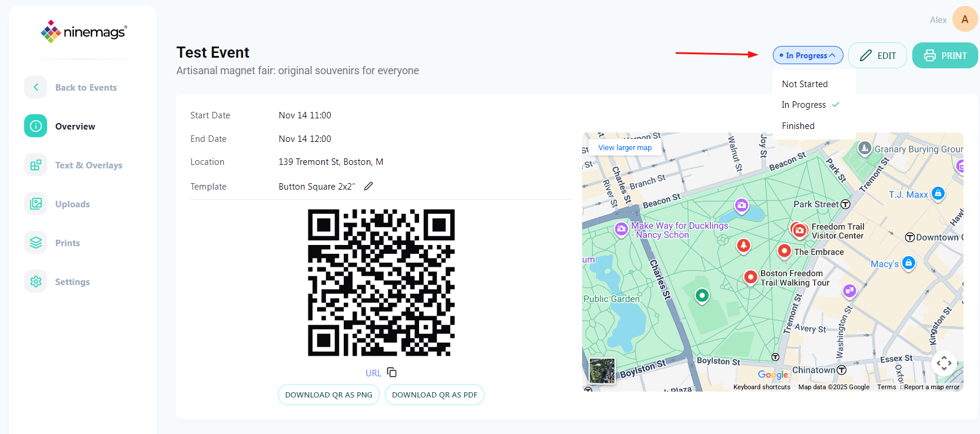Open the Overview section
980x434 pixels.
pyautogui.click(x=75, y=127)
